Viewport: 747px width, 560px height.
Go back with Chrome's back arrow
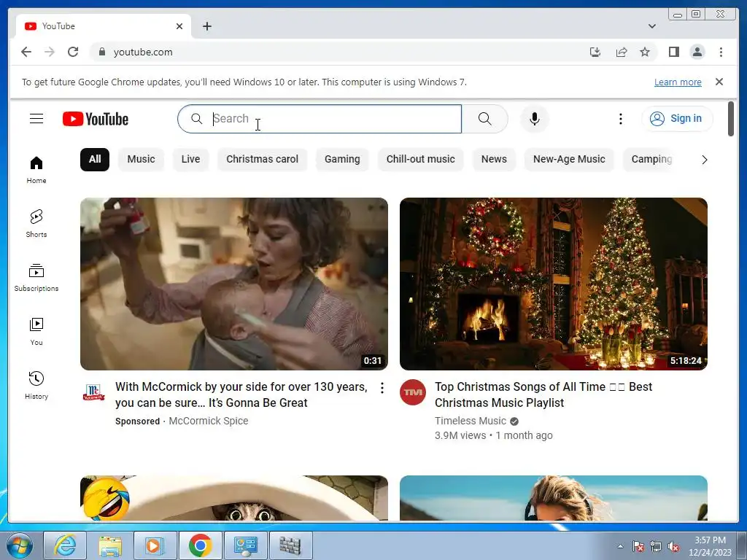[x=26, y=52]
